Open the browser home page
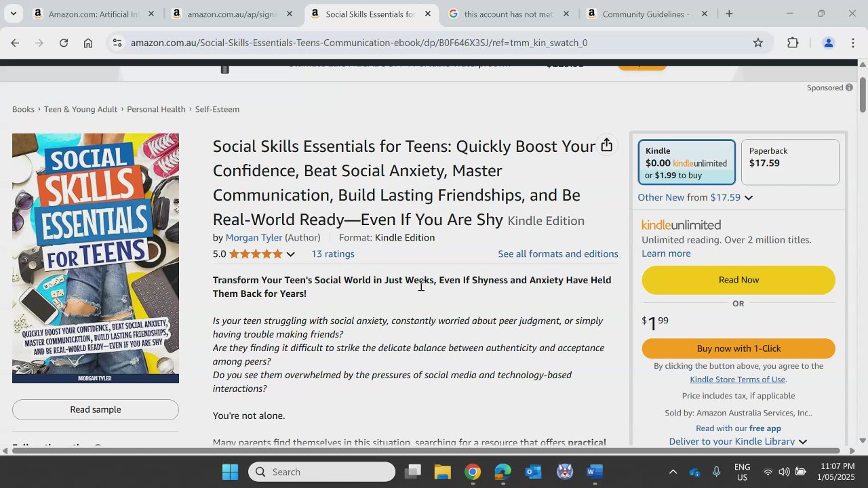This screenshot has width=868, height=488. (x=88, y=43)
